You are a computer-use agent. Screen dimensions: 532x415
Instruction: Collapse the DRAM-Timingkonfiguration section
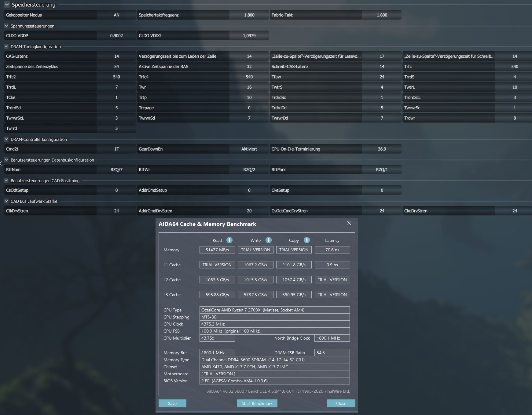(6, 47)
